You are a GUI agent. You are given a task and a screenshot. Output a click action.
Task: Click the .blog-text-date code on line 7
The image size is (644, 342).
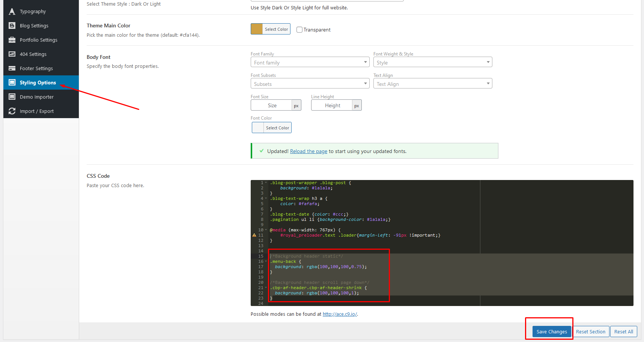309,214
